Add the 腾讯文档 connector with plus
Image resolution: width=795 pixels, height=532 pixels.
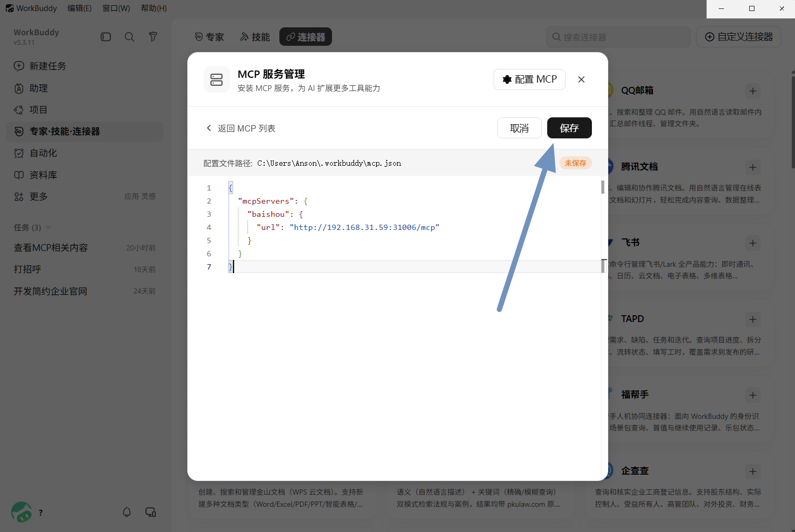753,167
